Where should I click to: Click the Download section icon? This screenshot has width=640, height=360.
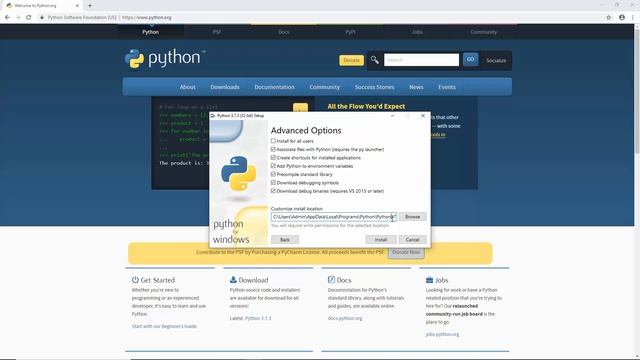coord(233,280)
